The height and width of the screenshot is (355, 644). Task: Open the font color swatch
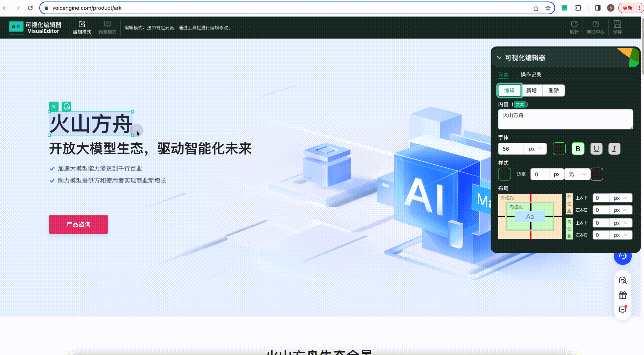coord(559,149)
